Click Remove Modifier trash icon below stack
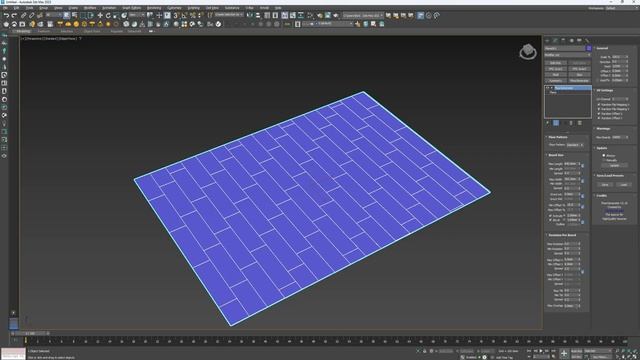 (571, 123)
